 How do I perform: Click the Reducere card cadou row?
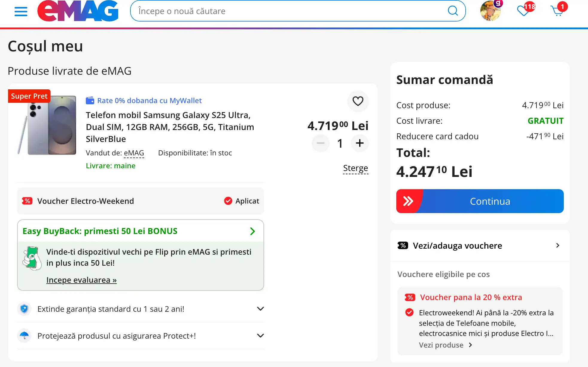(480, 136)
